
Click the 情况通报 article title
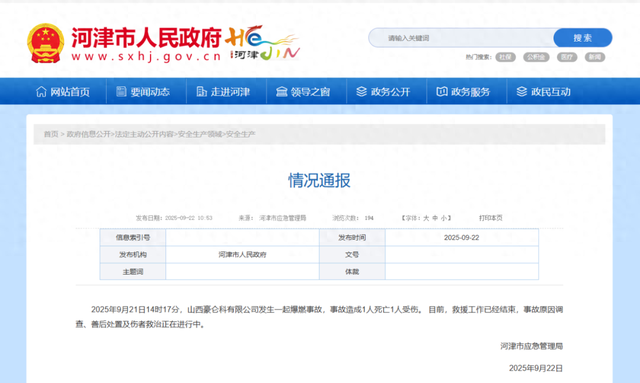319,180
